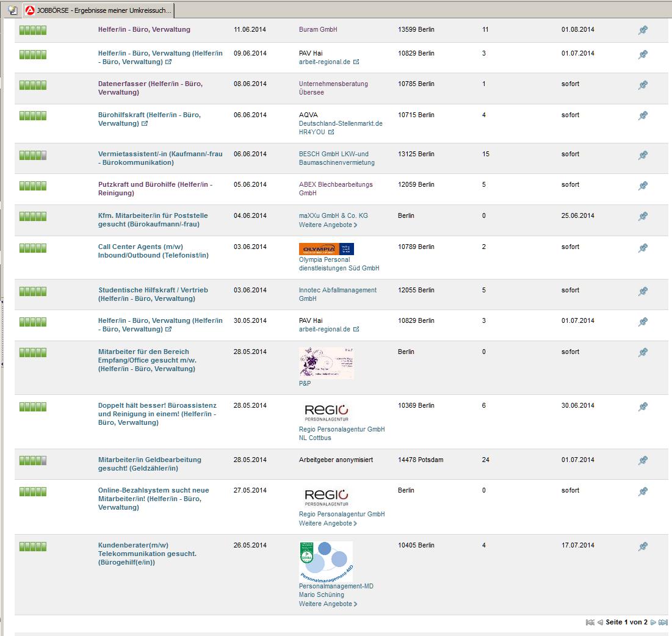
Task: Pin the Buram GmbH job listing
Action: coord(643,31)
